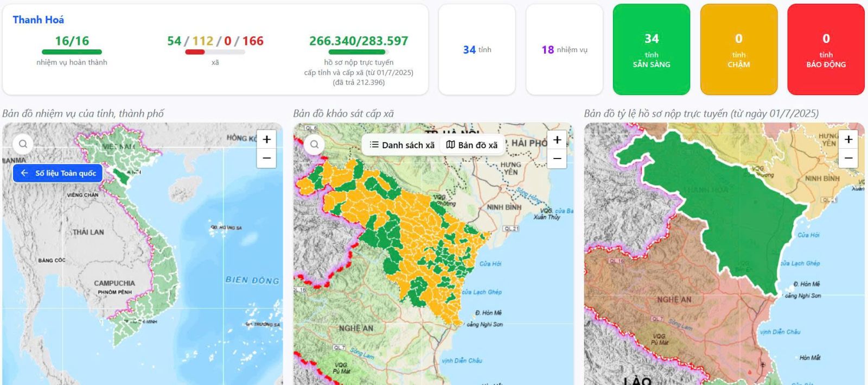Zoom out on the province task map
The width and height of the screenshot is (868, 385).
point(266,158)
